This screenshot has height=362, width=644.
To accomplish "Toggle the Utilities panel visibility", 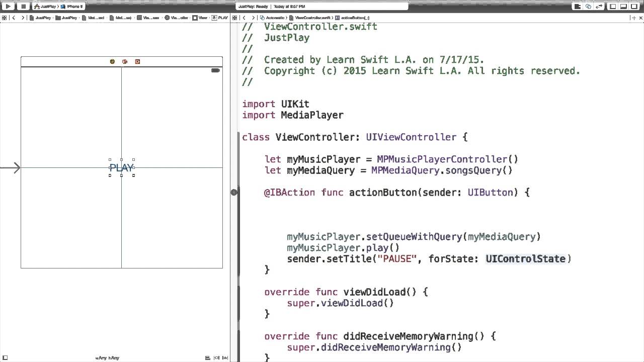I will pos(634,7).
